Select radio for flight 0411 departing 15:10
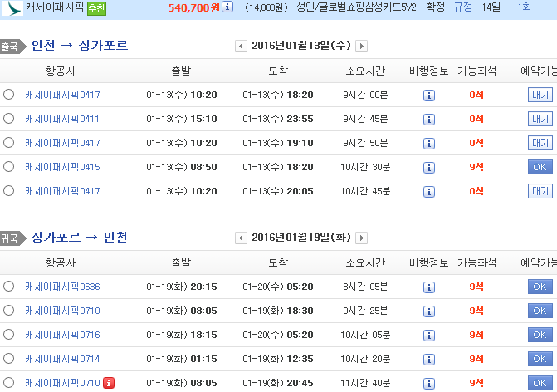Image resolution: width=557 pixels, height=392 pixels. pyautogui.click(x=8, y=118)
